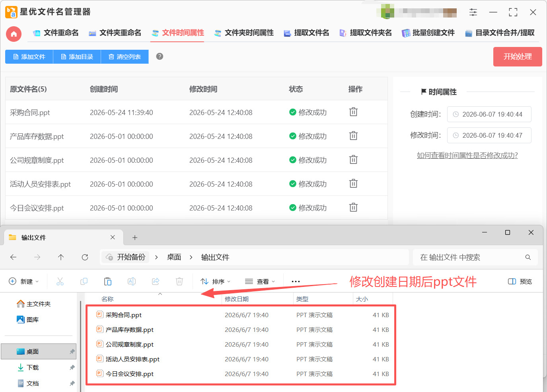Open 目录文件合并/提取 tab

coord(500,33)
